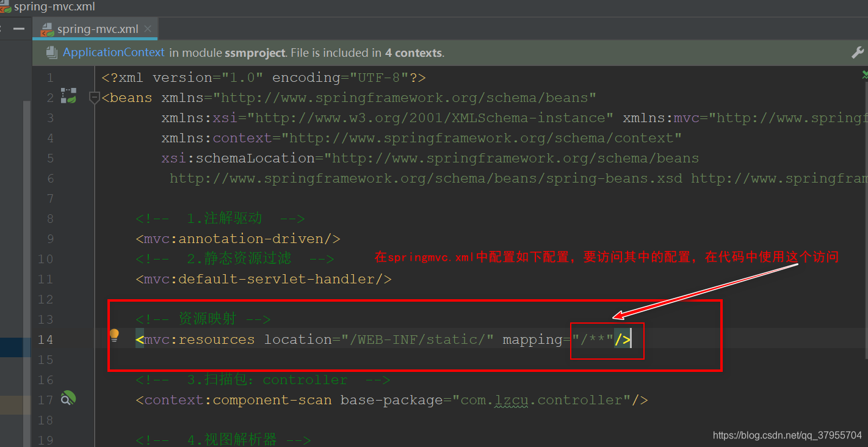Click the 注解驱动 comment on line 8

click(220, 219)
